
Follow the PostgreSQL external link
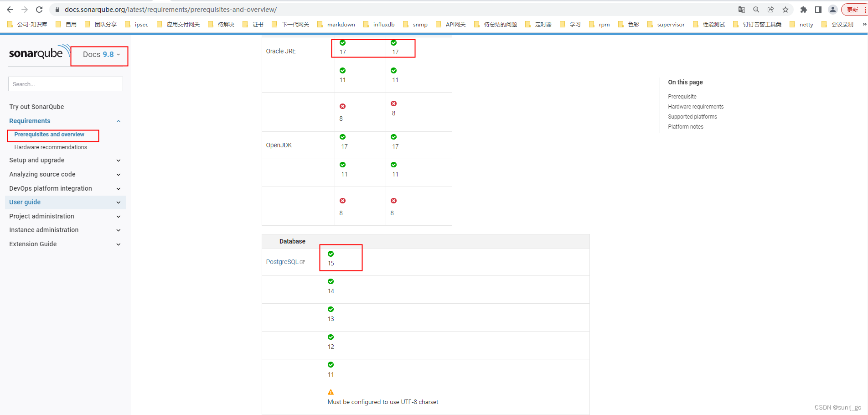click(x=285, y=262)
